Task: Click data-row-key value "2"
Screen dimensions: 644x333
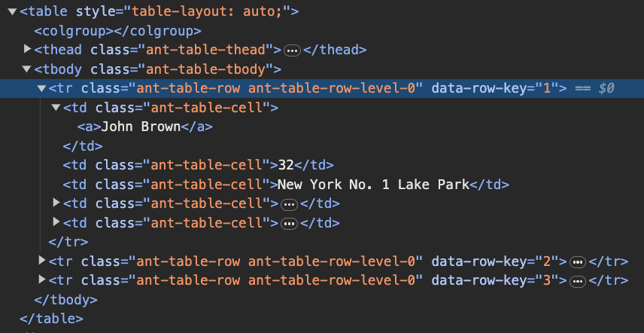Action: pyautogui.click(x=547, y=261)
